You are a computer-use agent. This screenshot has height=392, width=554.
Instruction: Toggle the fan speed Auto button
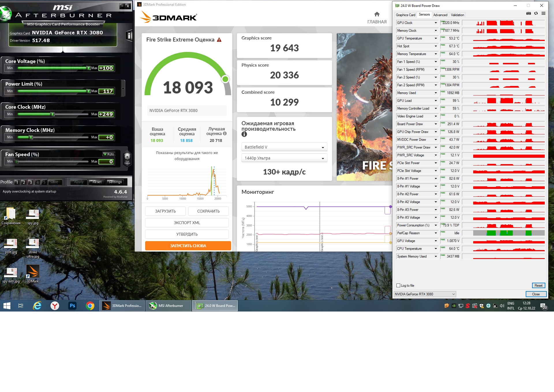(x=109, y=154)
